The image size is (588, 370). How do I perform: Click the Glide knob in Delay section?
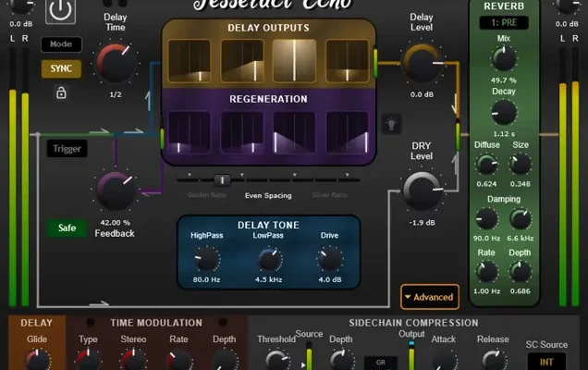point(37,360)
